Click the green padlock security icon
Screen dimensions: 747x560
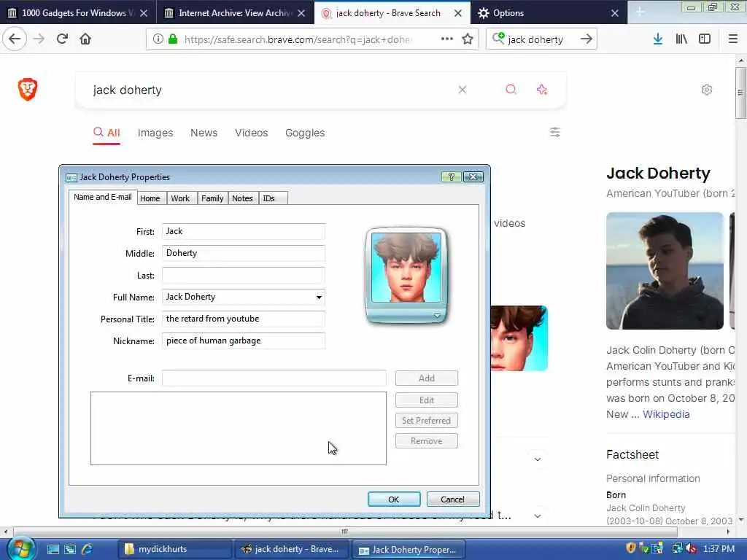pyautogui.click(x=173, y=39)
